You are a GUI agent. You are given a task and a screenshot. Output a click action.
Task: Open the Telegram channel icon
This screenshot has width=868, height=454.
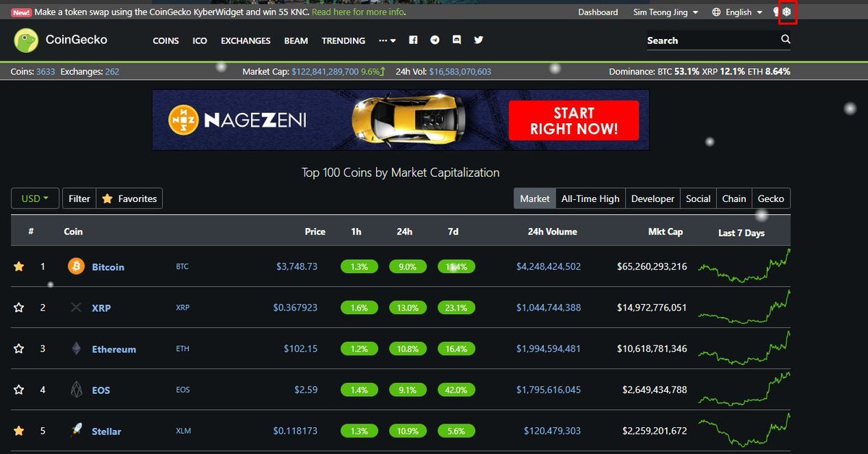tap(435, 41)
